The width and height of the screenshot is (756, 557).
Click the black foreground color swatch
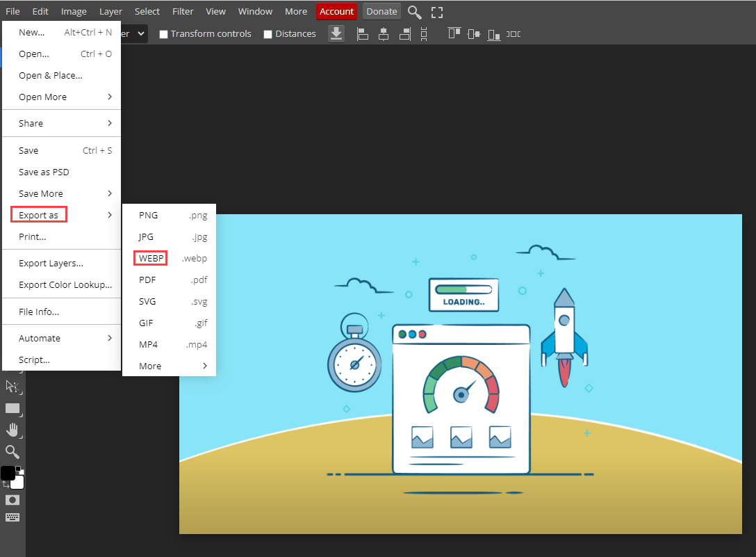tap(8, 473)
